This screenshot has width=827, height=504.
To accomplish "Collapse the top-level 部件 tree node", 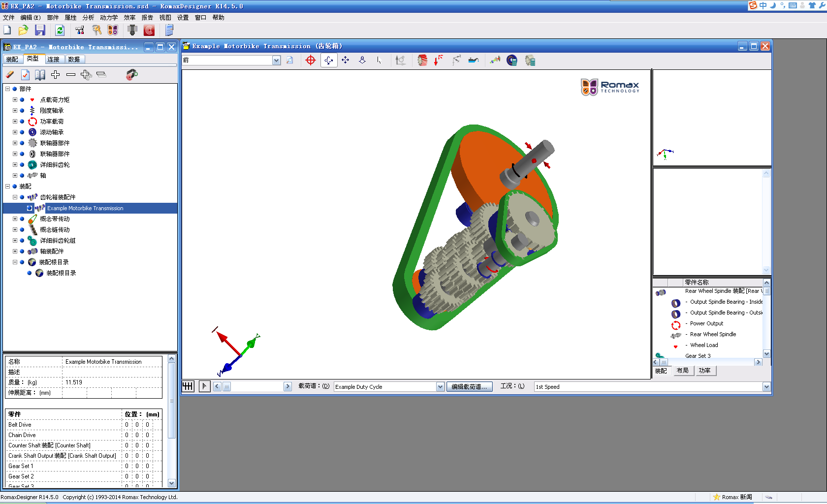I will coord(7,89).
